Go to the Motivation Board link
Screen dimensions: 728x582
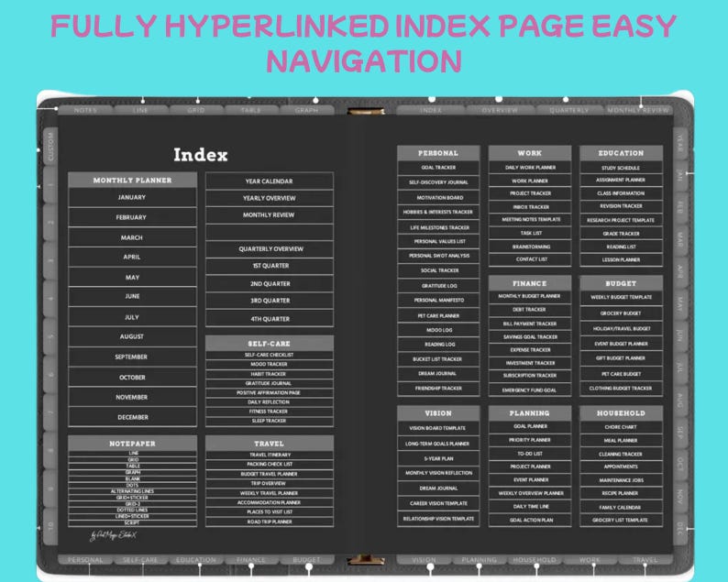tap(438, 198)
